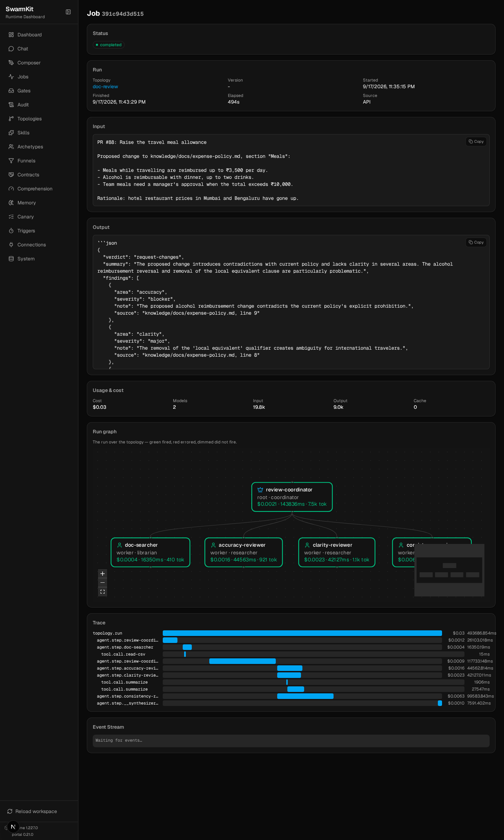
Task: Click topology.run trace bar
Action: pos(302,633)
